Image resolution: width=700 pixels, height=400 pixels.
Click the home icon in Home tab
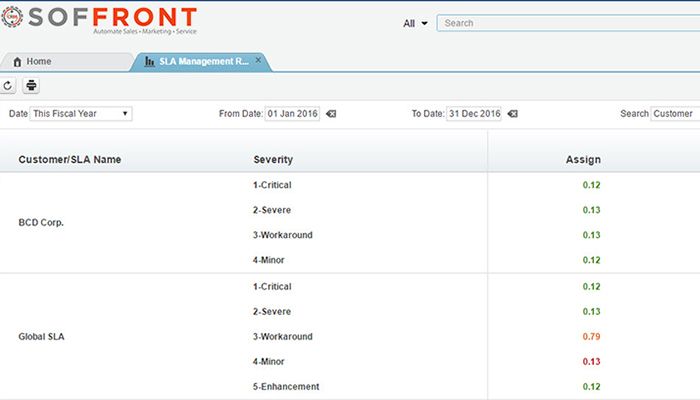pos(17,62)
